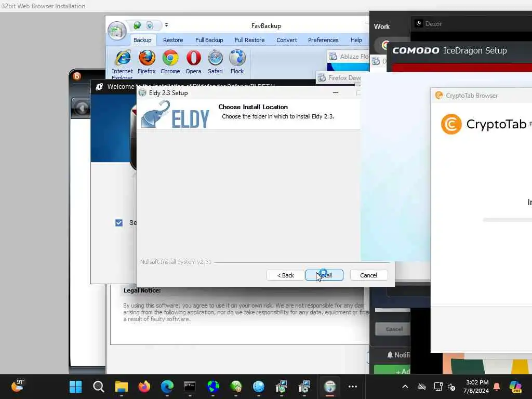Expand the system tray hidden icons chevron
This screenshot has width=532, height=399.
tap(405, 387)
